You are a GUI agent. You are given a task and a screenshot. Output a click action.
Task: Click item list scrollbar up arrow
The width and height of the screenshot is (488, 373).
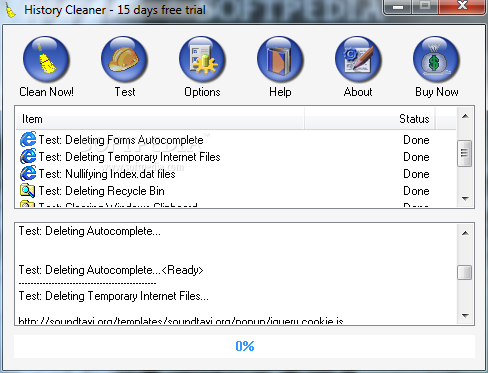click(x=465, y=116)
